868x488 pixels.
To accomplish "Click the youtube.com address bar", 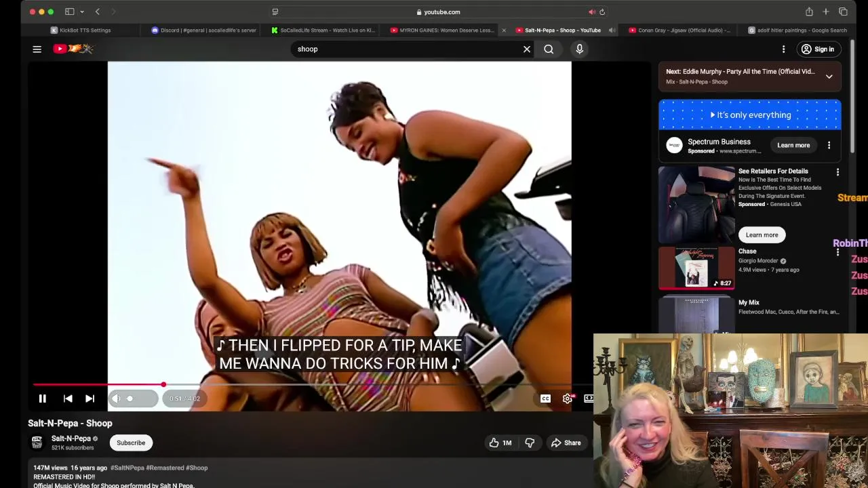I will (438, 12).
